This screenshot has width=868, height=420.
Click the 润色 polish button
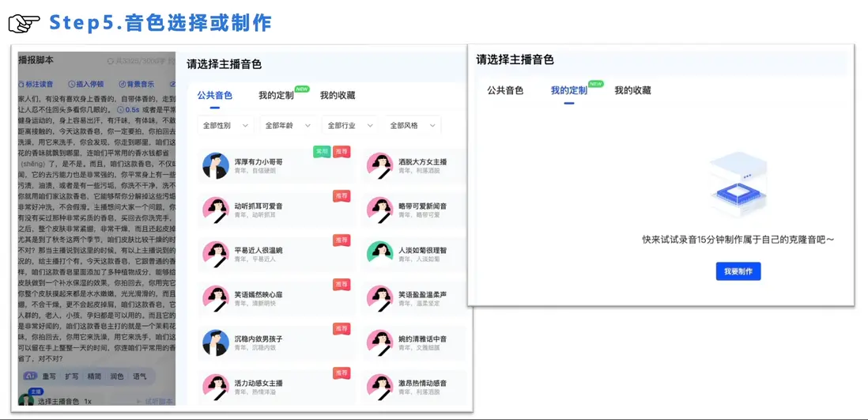click(117, 376)
